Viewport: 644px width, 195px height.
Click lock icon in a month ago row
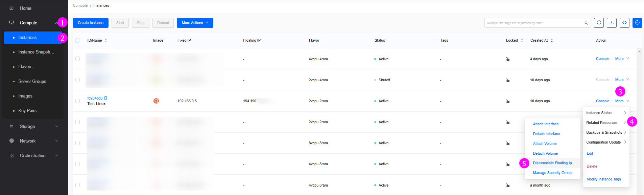[507, 185]
